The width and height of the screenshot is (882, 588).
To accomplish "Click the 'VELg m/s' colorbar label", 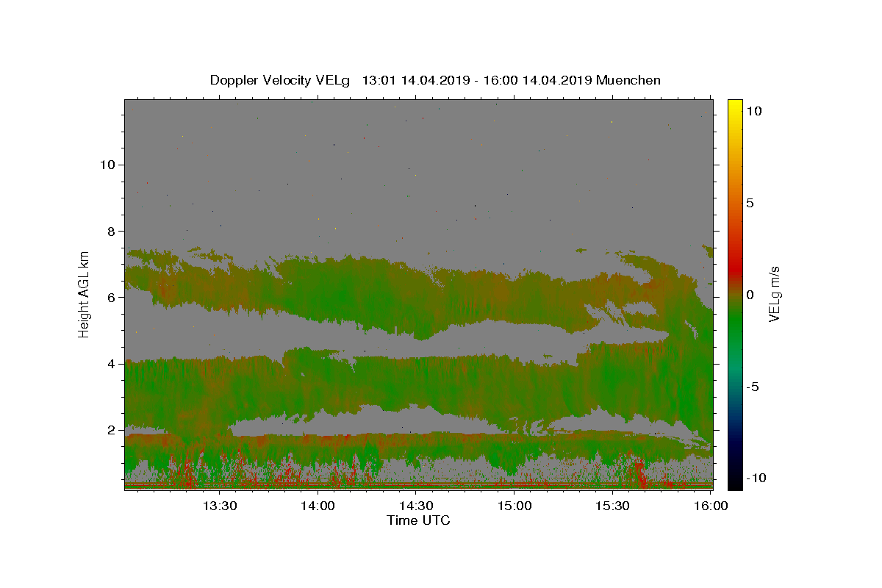I will (x=775, y=295).
